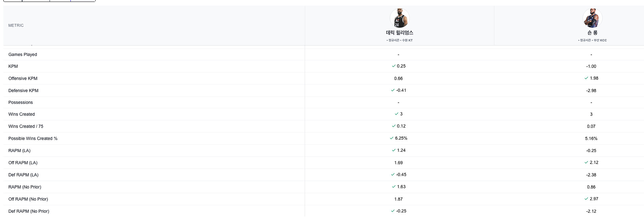This screenshot has width=644, height=218.
Task: Click the checkmark next to Offensive KPM 1.98
Action: (x=586, y=78)
